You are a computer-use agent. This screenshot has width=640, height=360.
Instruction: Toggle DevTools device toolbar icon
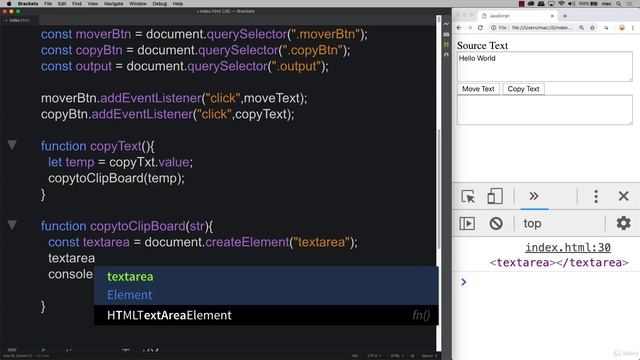[495, 196]
